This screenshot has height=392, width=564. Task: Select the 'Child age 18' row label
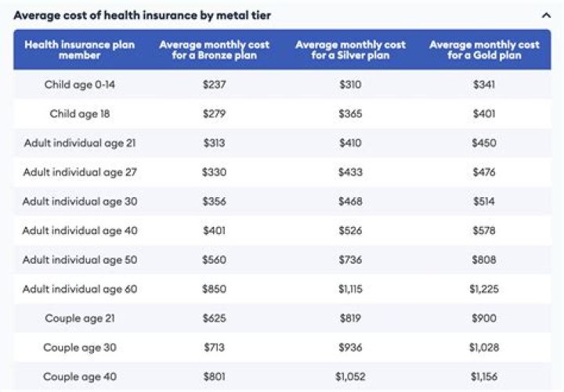point(80,113)
